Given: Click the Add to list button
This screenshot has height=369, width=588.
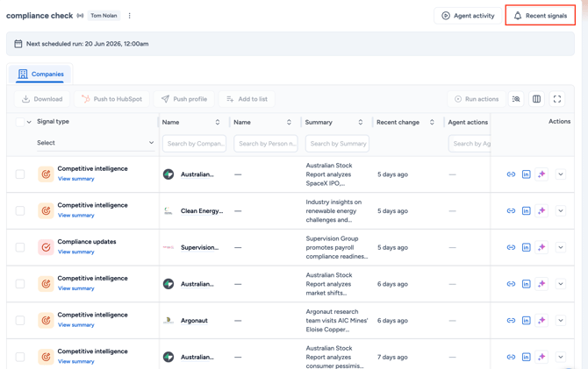Looking at the screenshot, I should tap(247, 99).
